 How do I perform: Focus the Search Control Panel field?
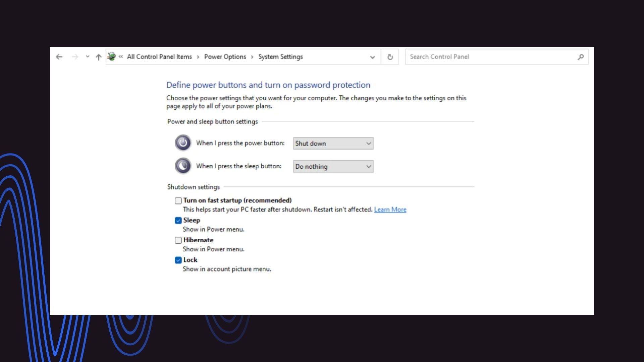[497, 57]
